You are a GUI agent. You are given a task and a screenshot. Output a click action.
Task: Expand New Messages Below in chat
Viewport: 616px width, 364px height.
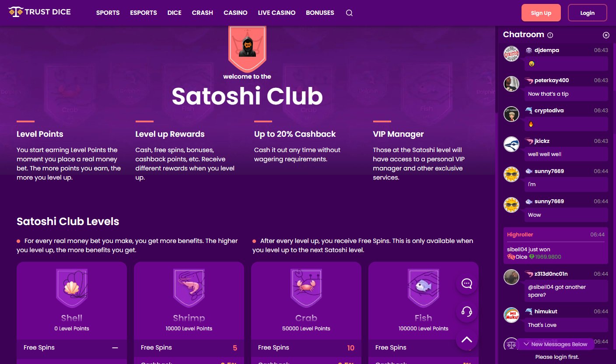pyautogui.click(x=555, y=344)
